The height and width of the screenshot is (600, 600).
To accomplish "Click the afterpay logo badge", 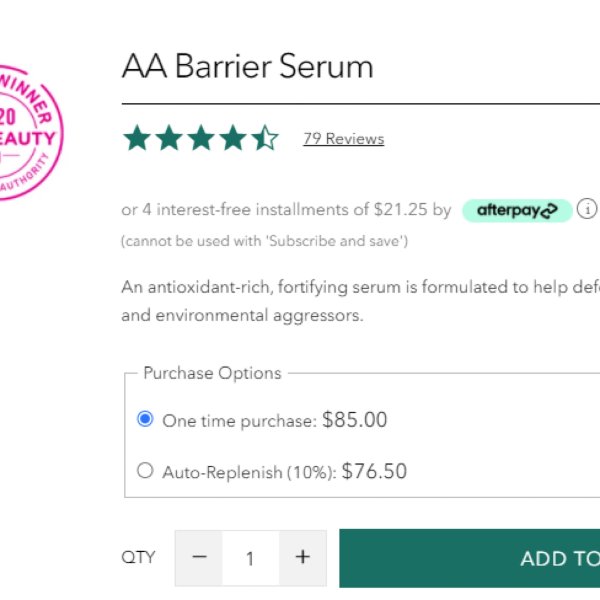I will pyautogui.click(x=517, y=210).
